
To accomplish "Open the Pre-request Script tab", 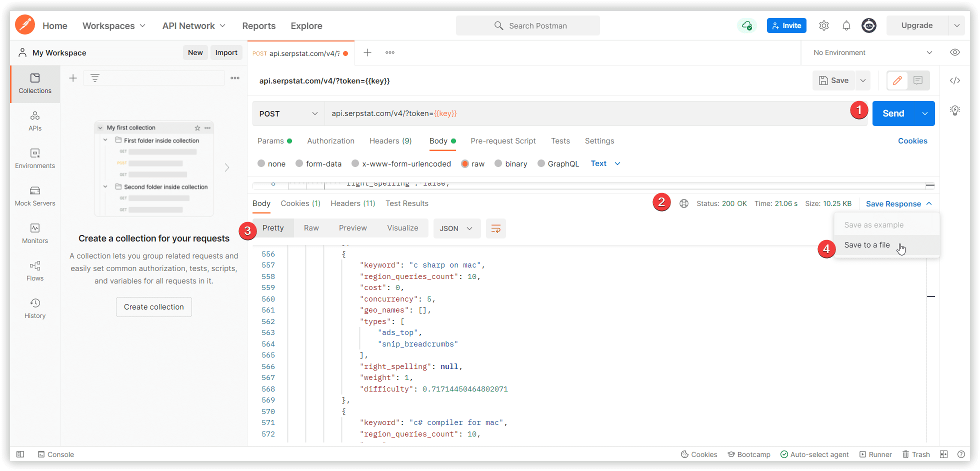I will [503, 141].
